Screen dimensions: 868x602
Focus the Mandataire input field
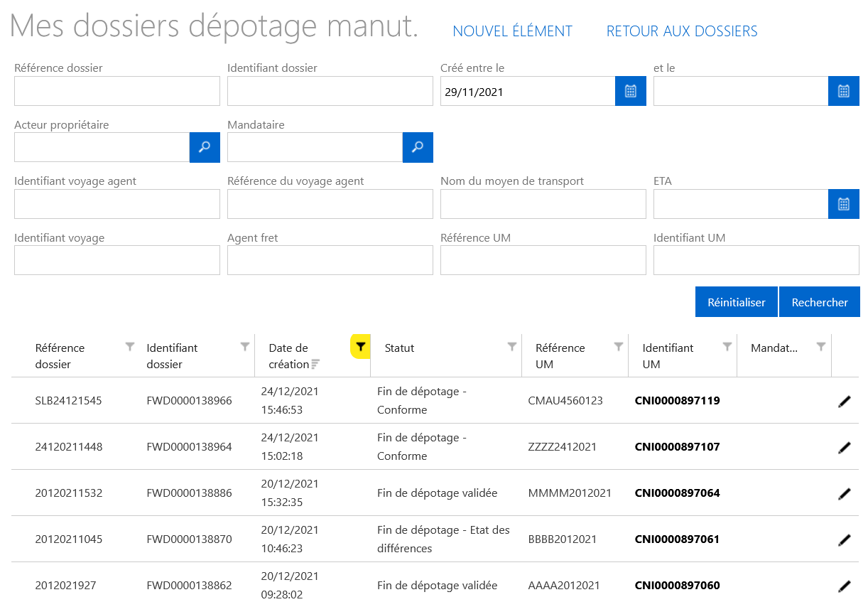pos(315,147)
